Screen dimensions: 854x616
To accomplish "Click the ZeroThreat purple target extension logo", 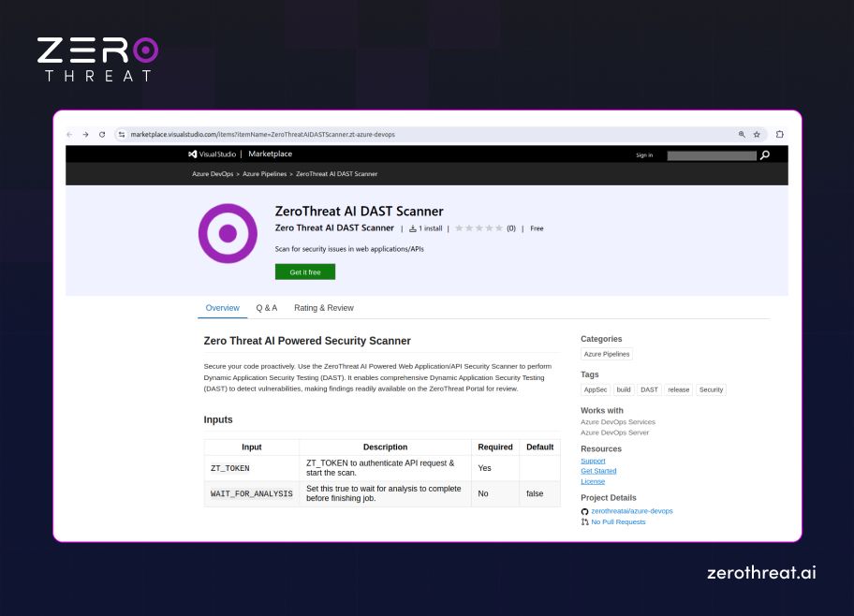I will pyautogui.click(x=228, y=234).
